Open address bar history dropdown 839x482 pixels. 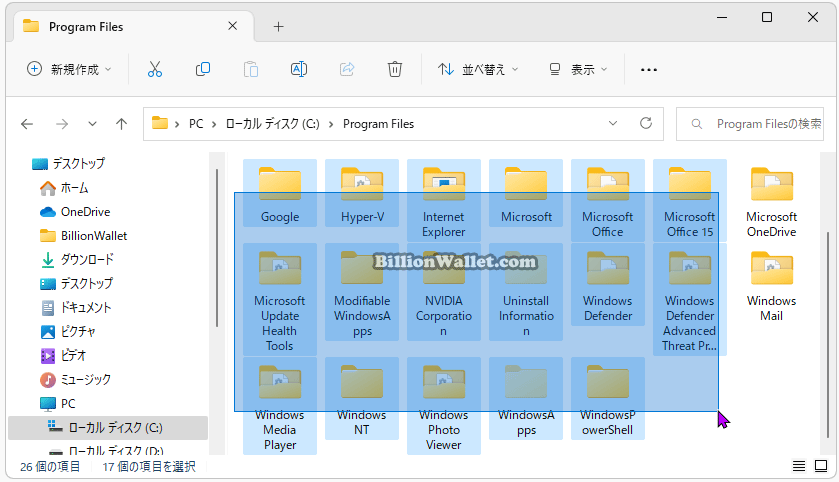(x=613, y=124)
